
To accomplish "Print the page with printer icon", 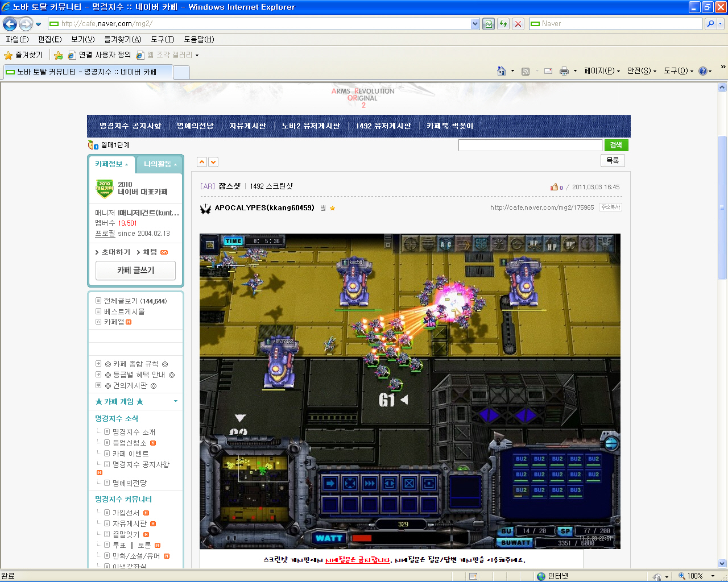I will tap(564, 71).
